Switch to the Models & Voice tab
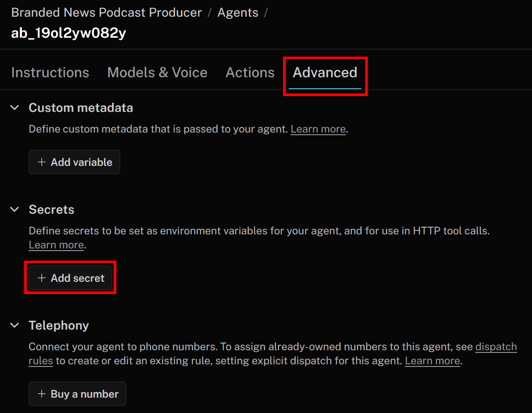The width and height of the screenshot is (532, 413). [157, 72]
